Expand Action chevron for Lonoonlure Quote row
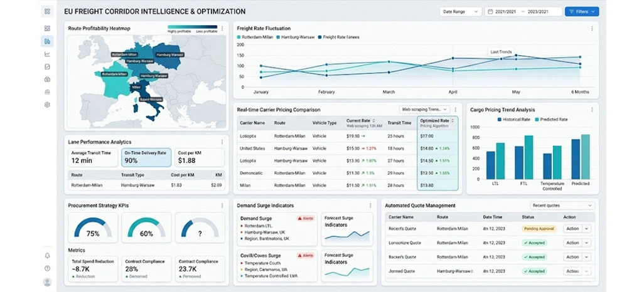Screen dimensions: 644x292 pos(586,242)
